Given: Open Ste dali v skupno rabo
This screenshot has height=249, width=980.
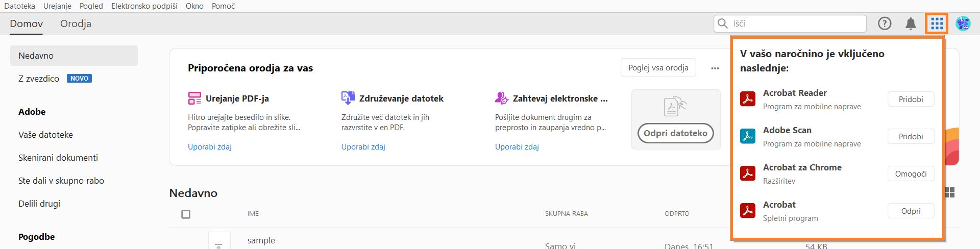Looking at the screenshot, I should click(61, 181).
